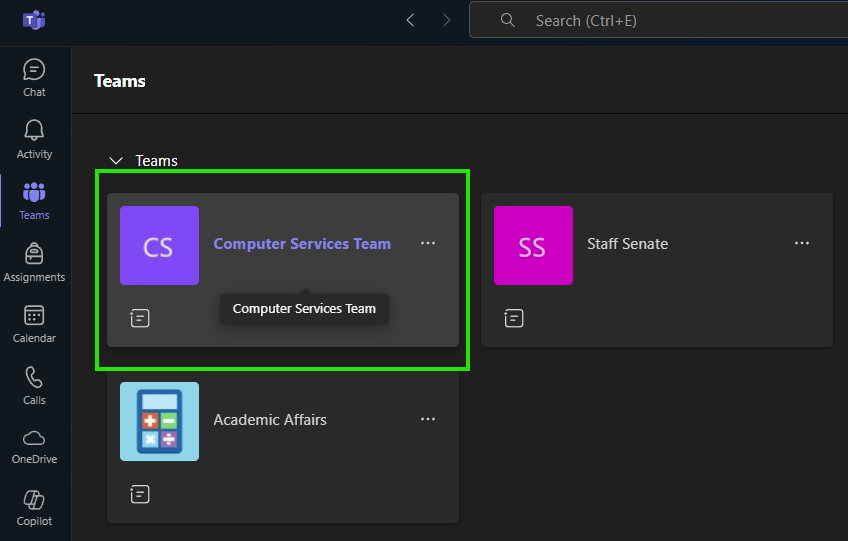The image size is (848, 541).
Task: Click into the Search (Ctrl+E) box
Action: 658,21
